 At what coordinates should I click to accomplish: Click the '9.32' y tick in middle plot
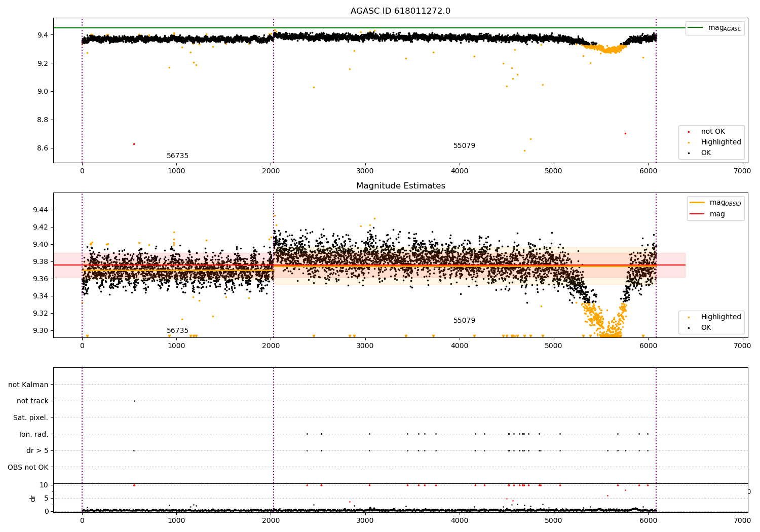(41, 314)
